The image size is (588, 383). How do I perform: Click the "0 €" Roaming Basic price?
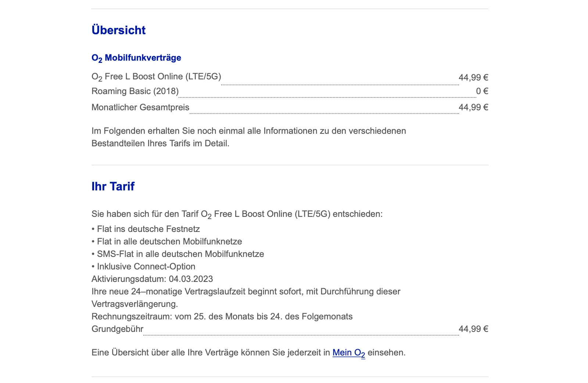(x=482, y=91)
